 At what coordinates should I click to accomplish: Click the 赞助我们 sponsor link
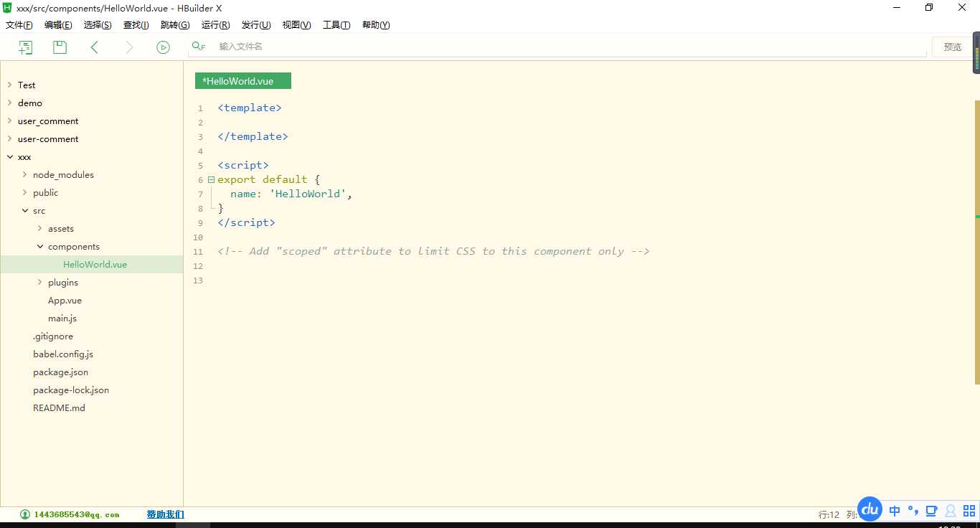click(x=166, y=514)
